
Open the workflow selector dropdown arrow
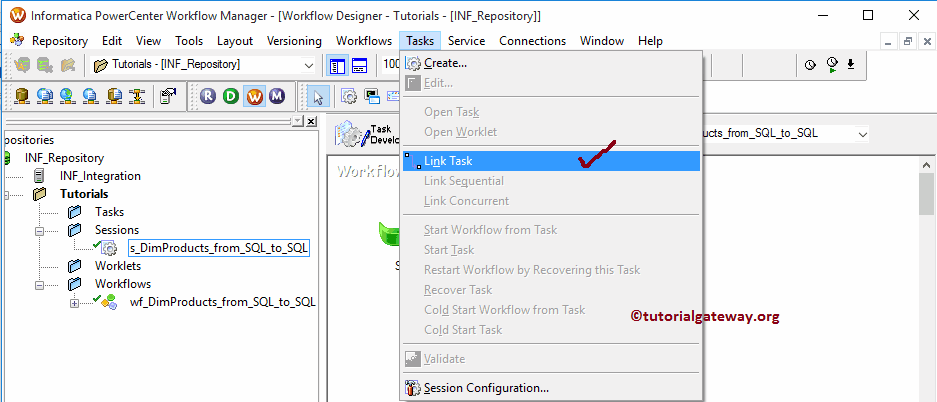click(x=862, y=134)
